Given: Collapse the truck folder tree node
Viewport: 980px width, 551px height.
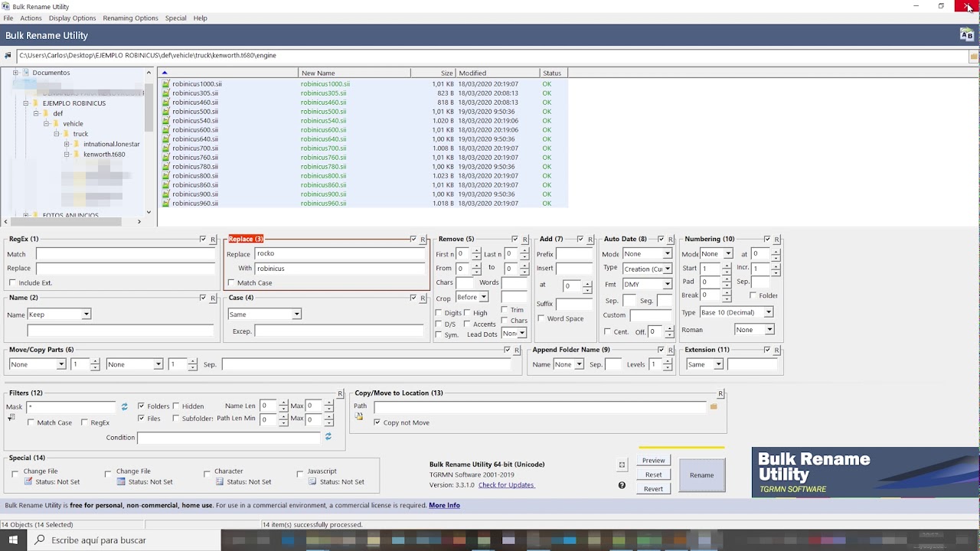Looking at the screenshot, I should click(57, 134).
